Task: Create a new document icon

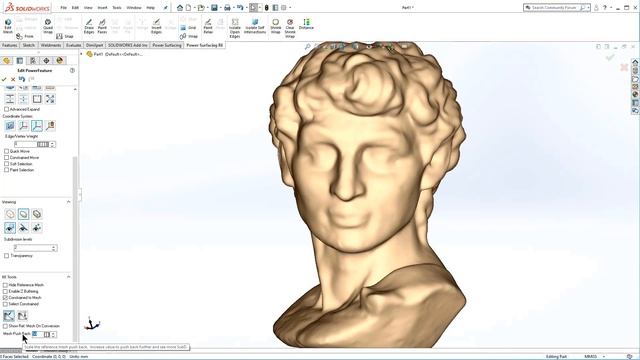Action: coord(188,7)
